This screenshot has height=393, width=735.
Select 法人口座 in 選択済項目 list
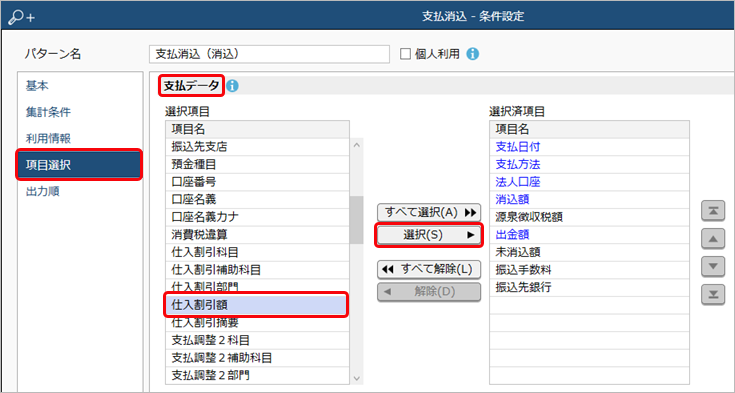click(x=589, y=182)
